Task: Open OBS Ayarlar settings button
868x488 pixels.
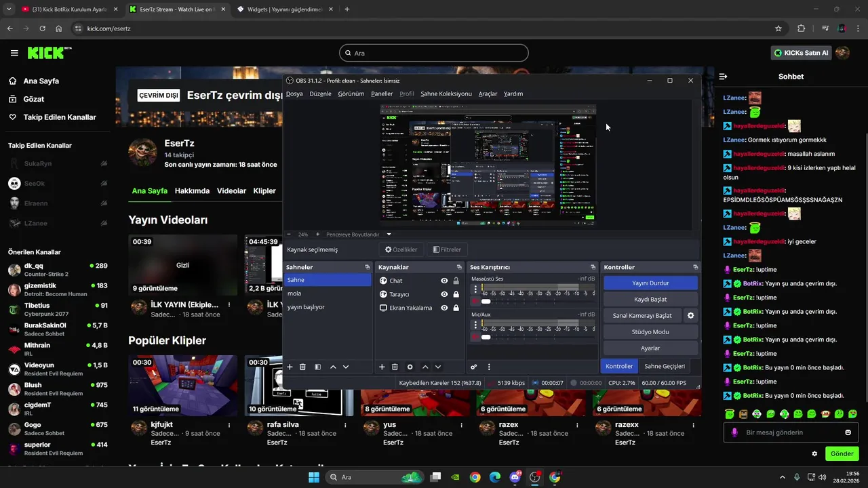Action: 650,348
